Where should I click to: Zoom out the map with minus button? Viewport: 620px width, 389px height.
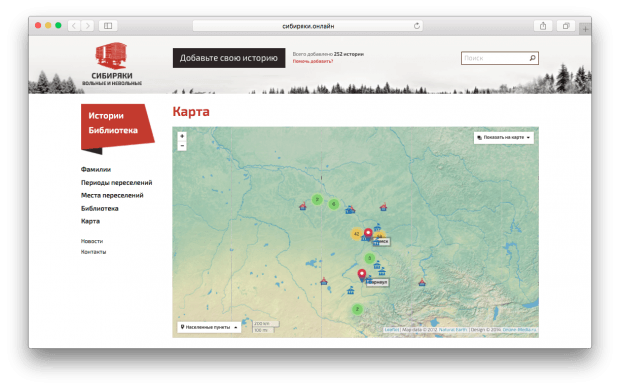click(182, 146)
